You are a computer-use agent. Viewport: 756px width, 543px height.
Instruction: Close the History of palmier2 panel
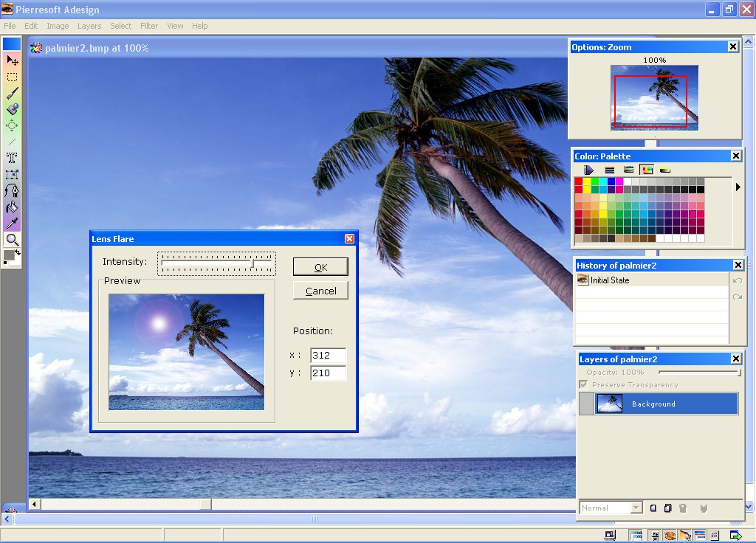[738, 265]
